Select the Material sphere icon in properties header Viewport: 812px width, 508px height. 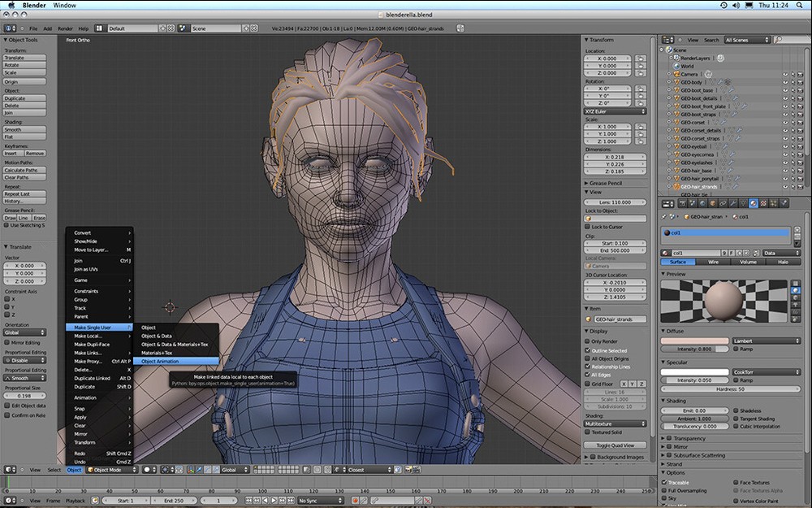(x=752, y=203)
